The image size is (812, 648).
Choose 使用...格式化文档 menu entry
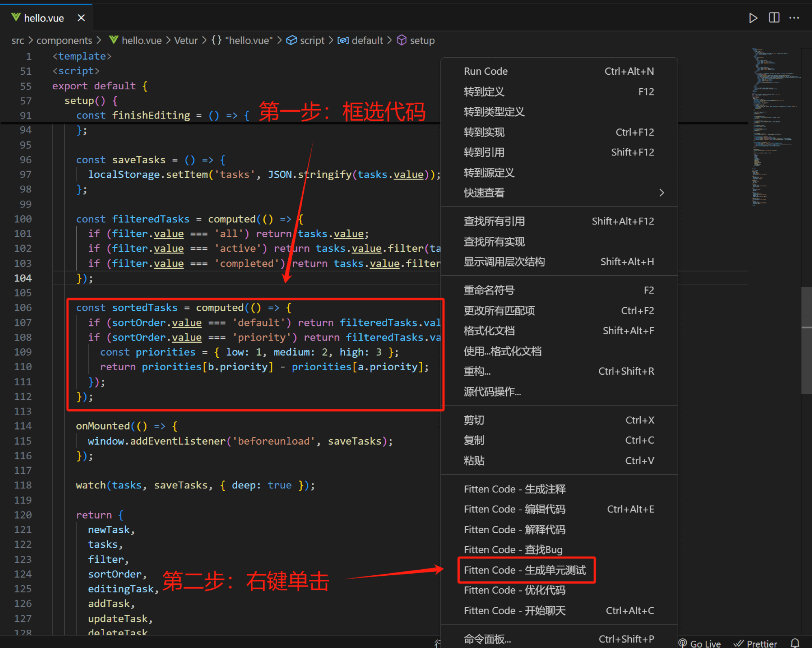(x=559, y=351)
